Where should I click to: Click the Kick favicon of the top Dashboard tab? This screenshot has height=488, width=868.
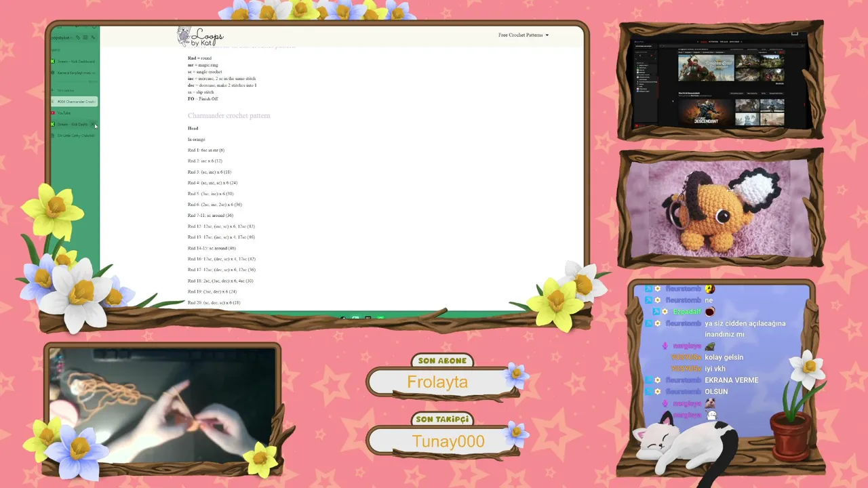[x=53, y=62]
